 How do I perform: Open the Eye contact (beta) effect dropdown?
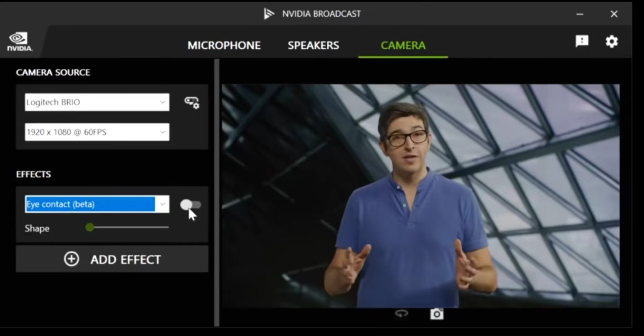pos(162,204)
